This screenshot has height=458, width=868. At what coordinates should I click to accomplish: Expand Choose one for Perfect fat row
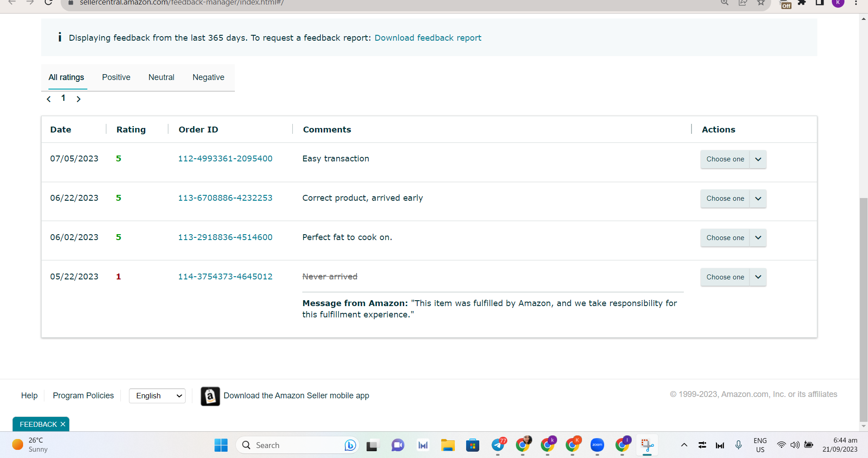(x=733, y=238)
